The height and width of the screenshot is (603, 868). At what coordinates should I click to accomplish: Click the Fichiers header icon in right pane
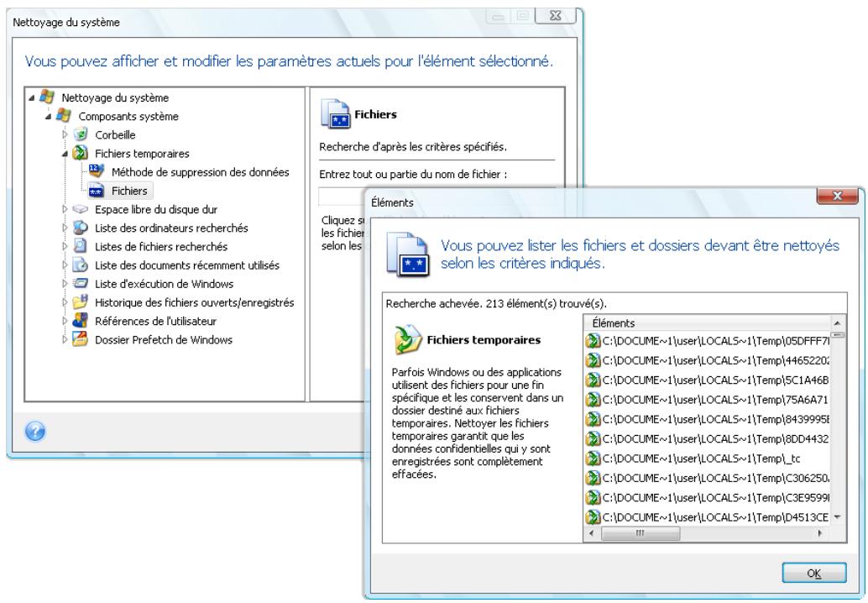tap(336, 113)
